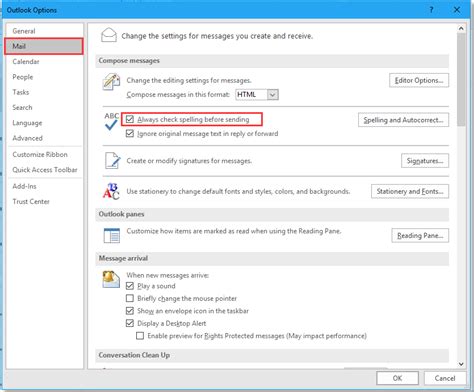Open the People options category
The height and width of the screenshot is (392, 474).
tap(44, 77)
